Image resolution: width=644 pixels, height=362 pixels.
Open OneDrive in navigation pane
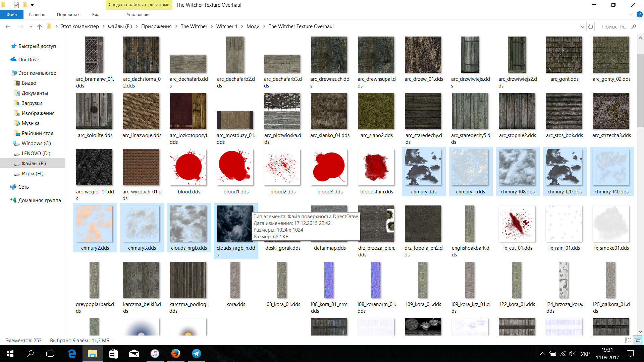tap(29, 60)
